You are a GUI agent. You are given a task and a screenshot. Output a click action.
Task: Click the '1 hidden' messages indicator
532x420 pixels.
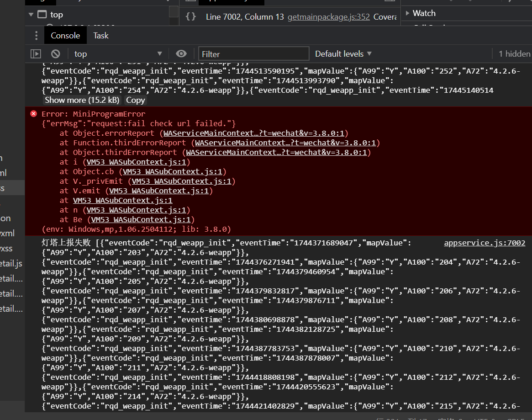pos(514,54)
